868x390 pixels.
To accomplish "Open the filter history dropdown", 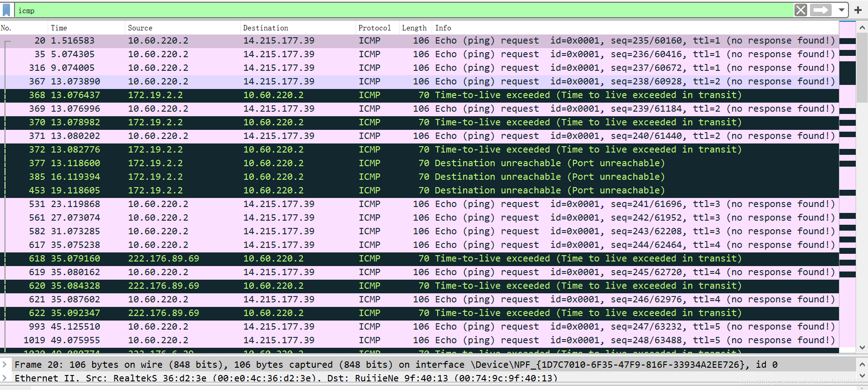I will click(841, 10).
